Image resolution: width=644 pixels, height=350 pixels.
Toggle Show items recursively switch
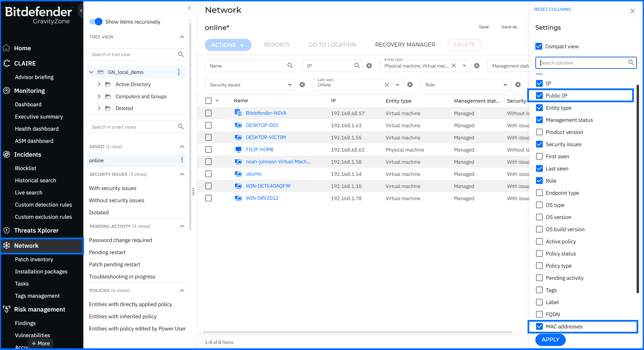click(x=96, y=22)
